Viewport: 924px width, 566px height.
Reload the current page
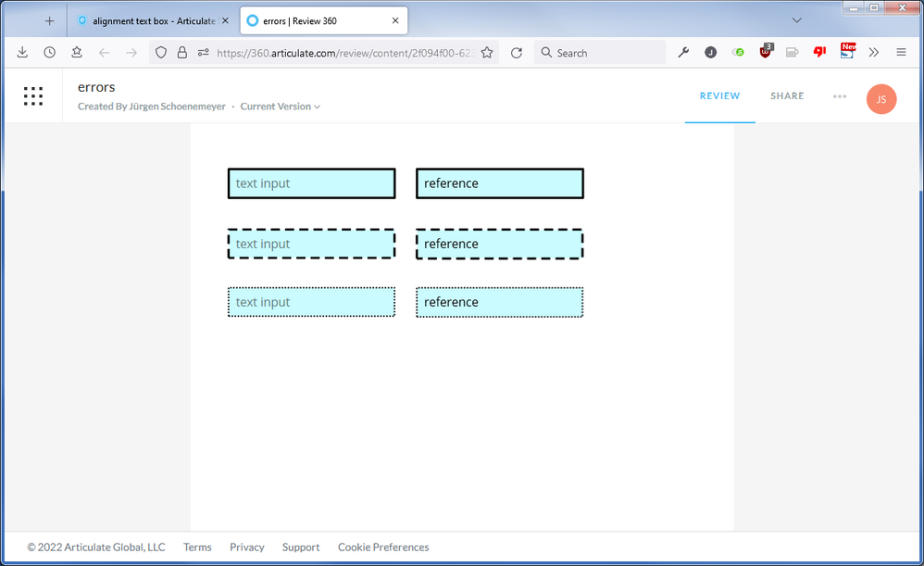[517, 53]
